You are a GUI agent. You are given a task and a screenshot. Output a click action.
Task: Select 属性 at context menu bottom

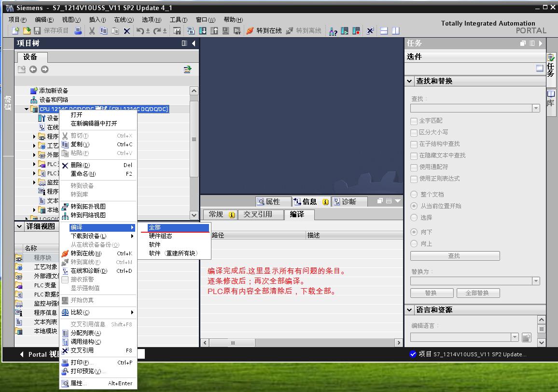click(98, 383)
